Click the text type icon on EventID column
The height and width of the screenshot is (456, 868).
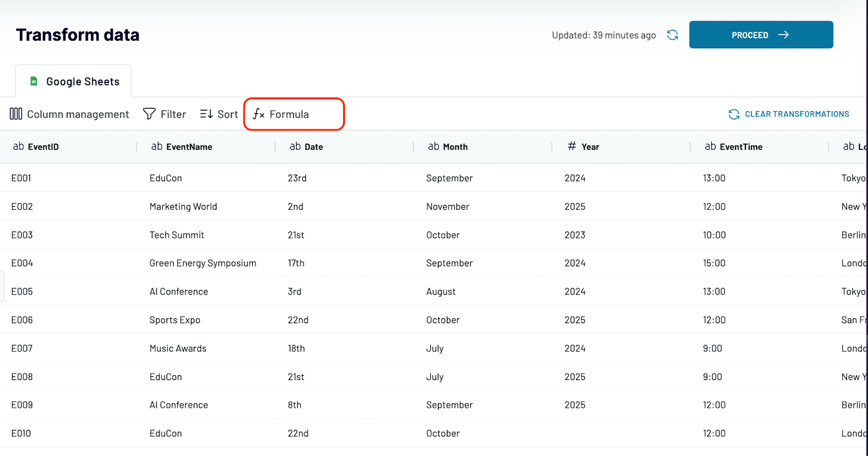click(18, 146)
